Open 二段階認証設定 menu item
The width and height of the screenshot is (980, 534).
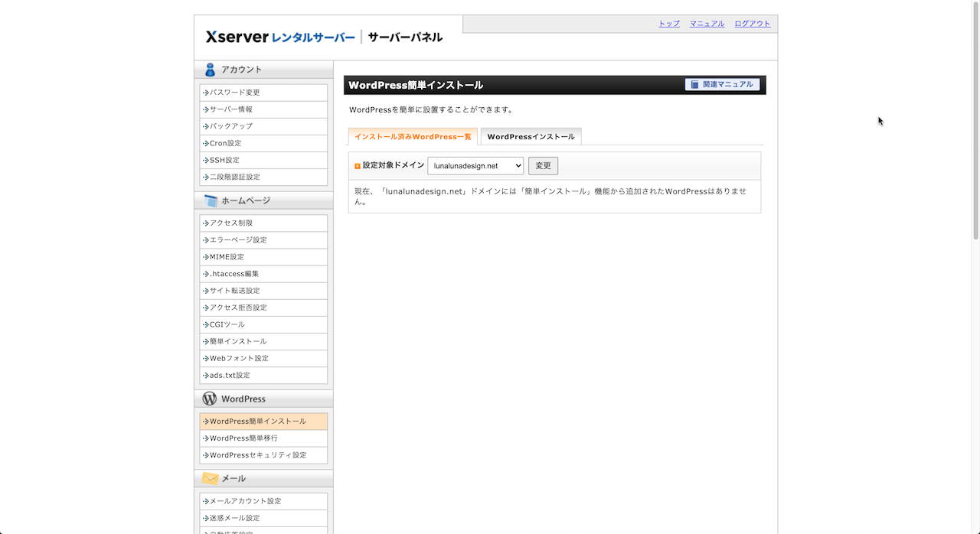(x=235, y=177)
